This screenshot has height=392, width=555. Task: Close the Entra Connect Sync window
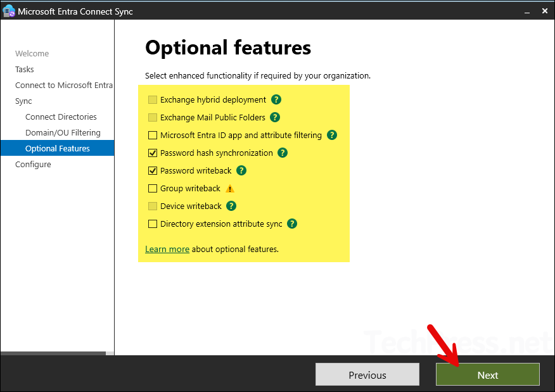coord(545,11)
